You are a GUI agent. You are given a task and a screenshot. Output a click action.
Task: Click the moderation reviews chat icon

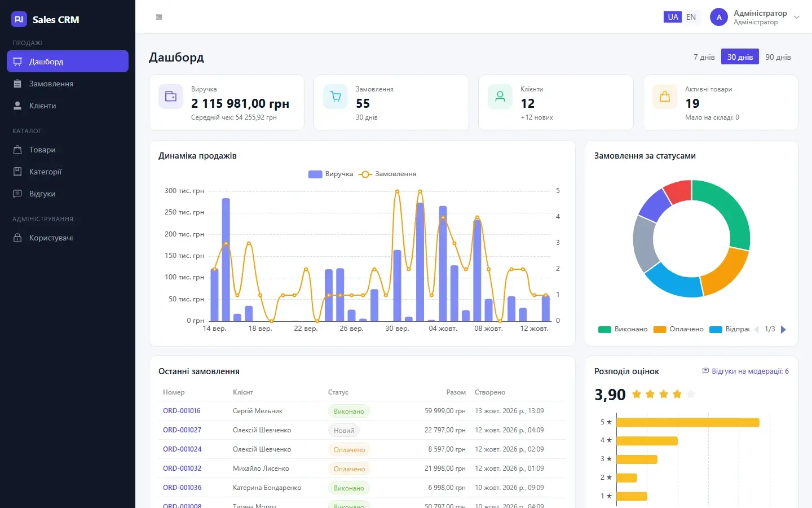tap(705, 371)
